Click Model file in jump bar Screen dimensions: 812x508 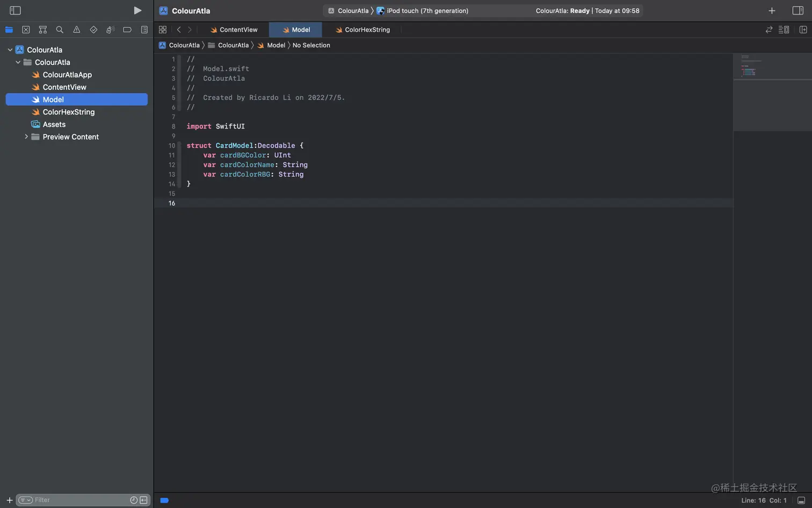coord(271,45)
